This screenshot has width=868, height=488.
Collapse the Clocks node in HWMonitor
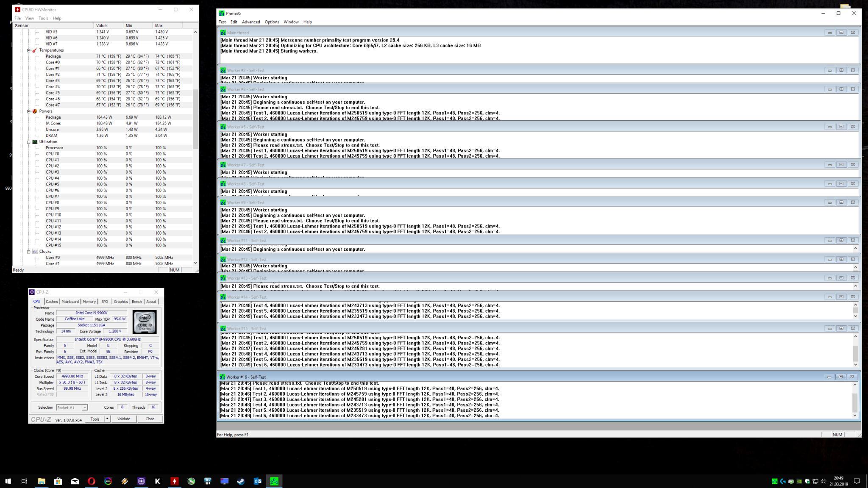point(29,252)
